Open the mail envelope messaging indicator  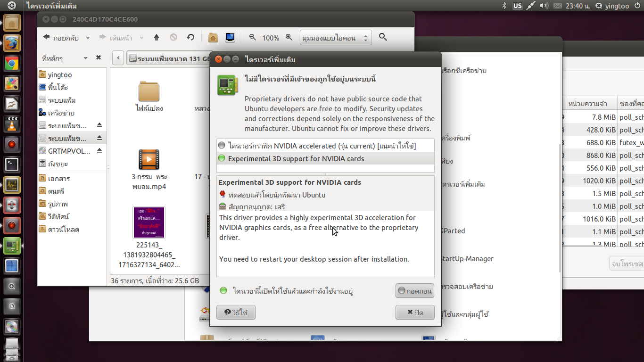pyautogui.click(x=558, y=6)
